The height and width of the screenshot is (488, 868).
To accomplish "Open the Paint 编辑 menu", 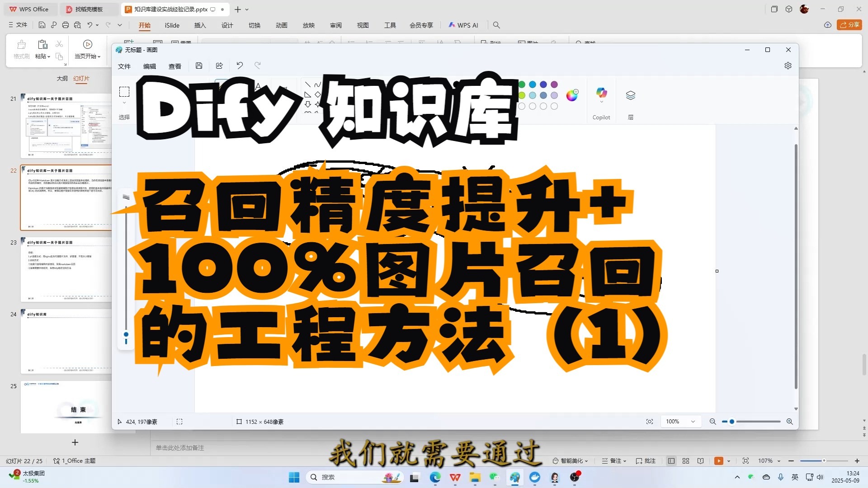I will [x=150, y=66].
